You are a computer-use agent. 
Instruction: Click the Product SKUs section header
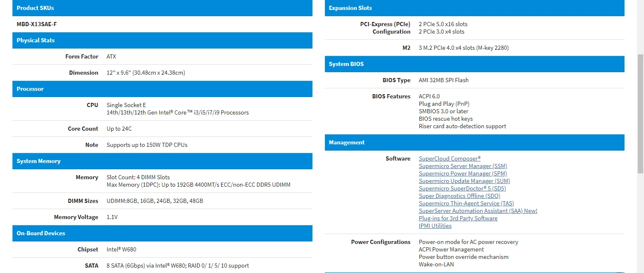point(162,8)
